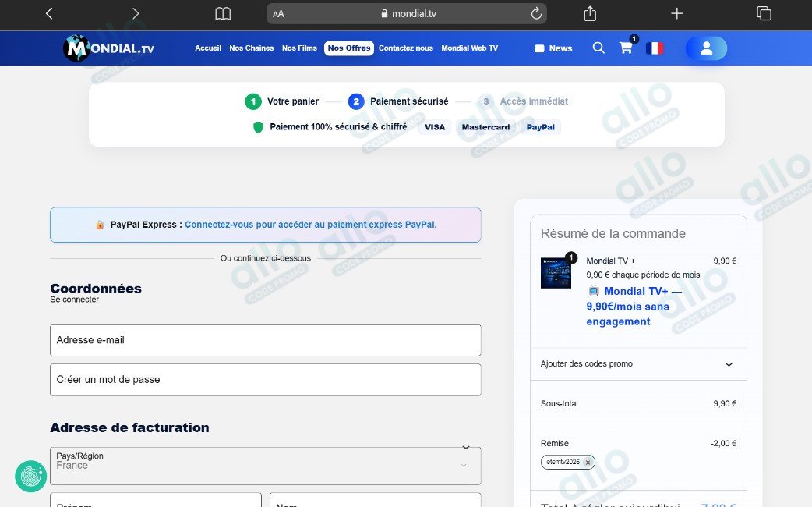The height and width of the screenshot is (507, 812).
Task: Focus the Créer un mot de passe field
Action: click(265, 380)
